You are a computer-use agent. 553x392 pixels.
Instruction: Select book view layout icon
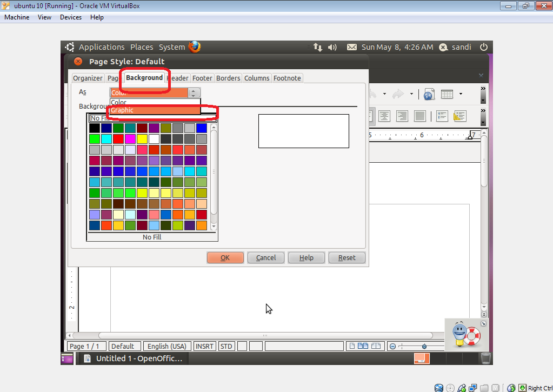(x=376, y=346)
